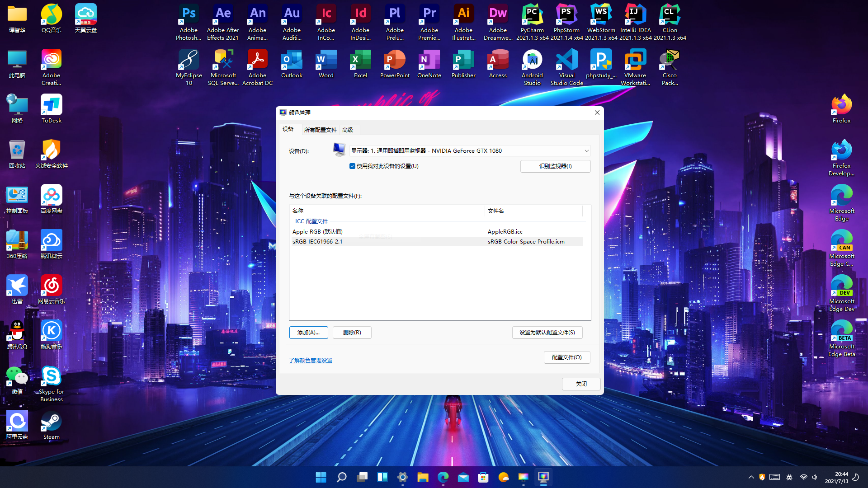
Task: Open File Explorer from the taskbar
Action: 423,477
